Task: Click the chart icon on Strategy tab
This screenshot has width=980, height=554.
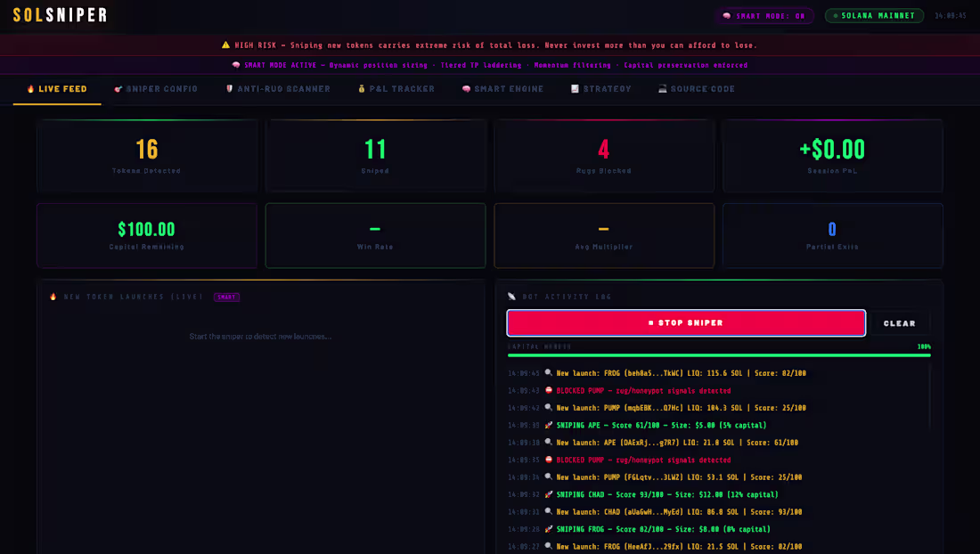Action: (x=575, y=89)
